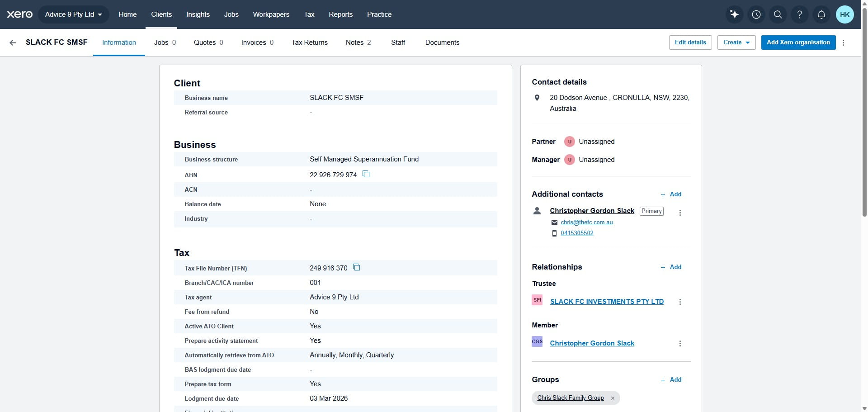The height and width of the screenshot is (412, 868).
Task: Click the scrollbar down arrow
Action: click(864, 409)
